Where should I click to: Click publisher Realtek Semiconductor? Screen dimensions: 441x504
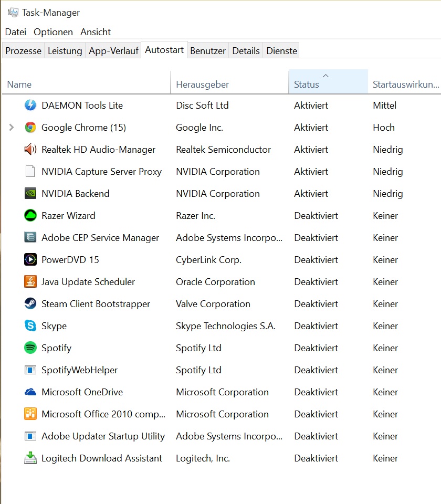pos(224,150)
